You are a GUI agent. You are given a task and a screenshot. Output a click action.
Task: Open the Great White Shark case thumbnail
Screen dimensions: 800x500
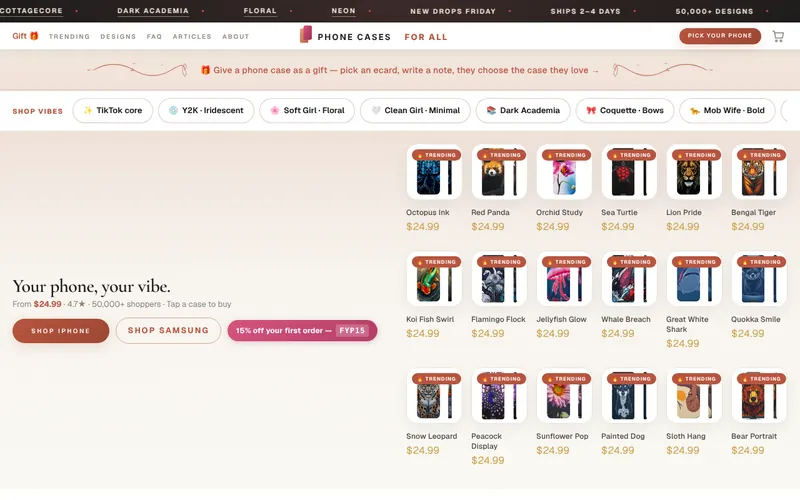tap(694, 279)
